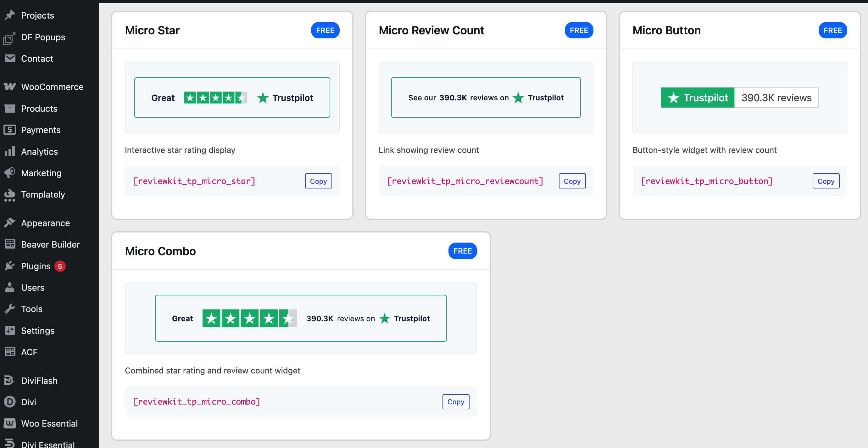Click the Tools wrench icon
Image resolution: width=868 pixels, height=448 pixels.
click(x=10, y=309)
